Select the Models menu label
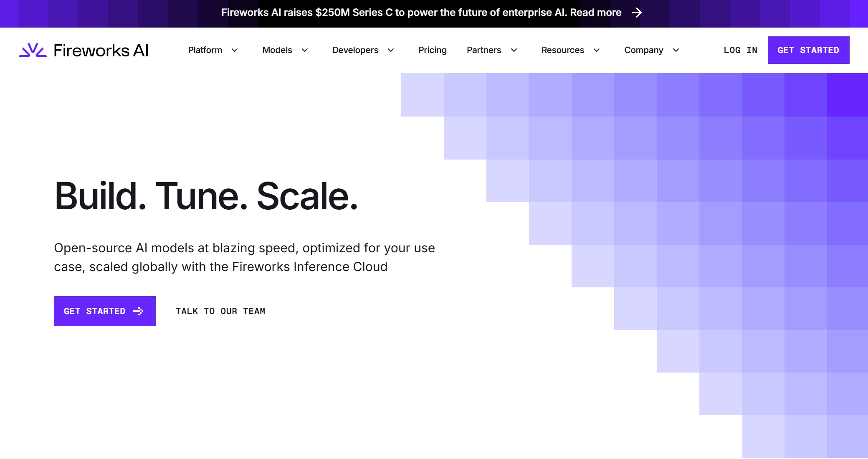The height and width of the screenshot is (459, 868). (x=277, y=50)
